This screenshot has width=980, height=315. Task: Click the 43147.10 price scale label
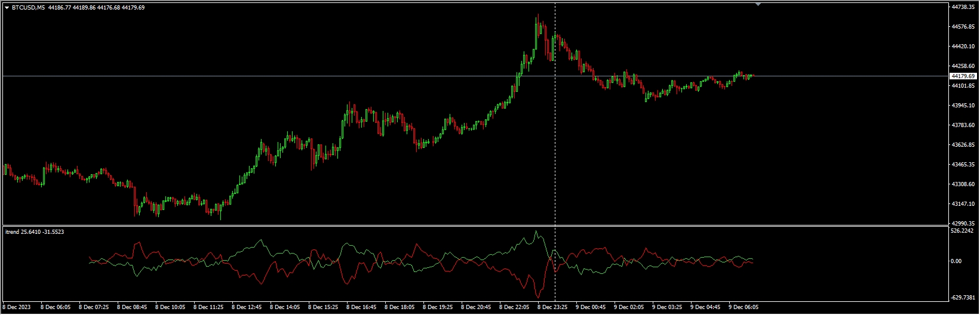pos(963,204)
